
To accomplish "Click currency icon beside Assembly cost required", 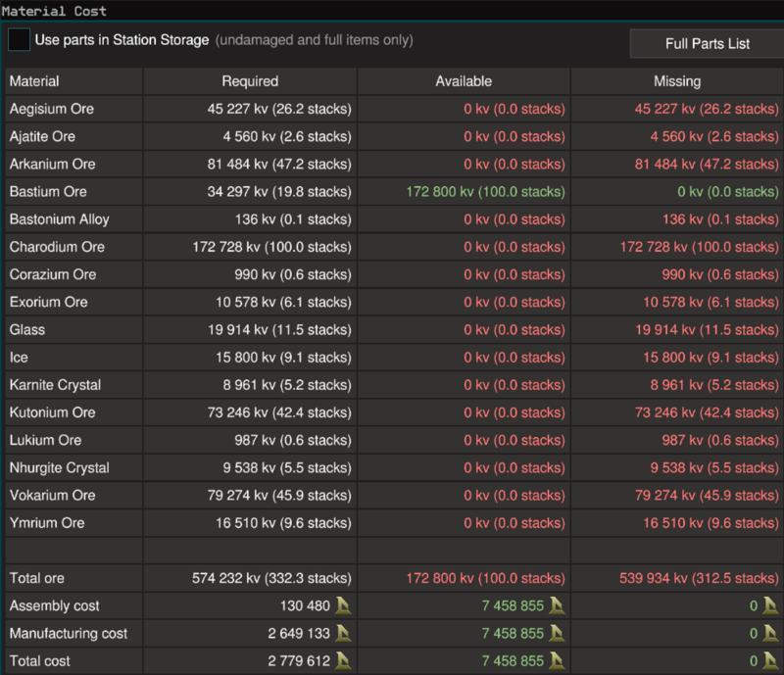I will (343, 605).
